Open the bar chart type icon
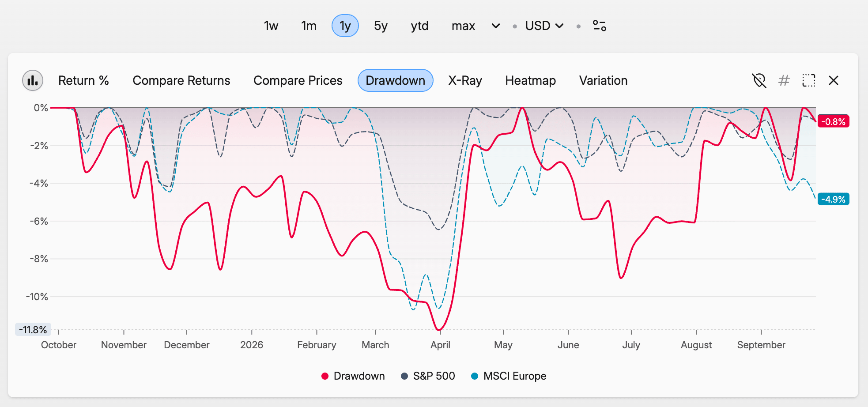This screenshot has height=407, width=868. (x=33, y=80)
